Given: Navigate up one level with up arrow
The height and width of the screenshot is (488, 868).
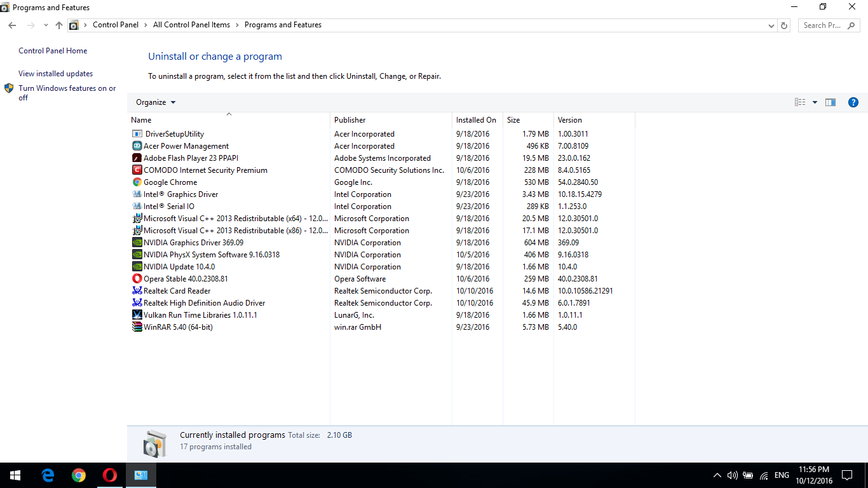Looking at the screenshot, I should tap(59, 25).
